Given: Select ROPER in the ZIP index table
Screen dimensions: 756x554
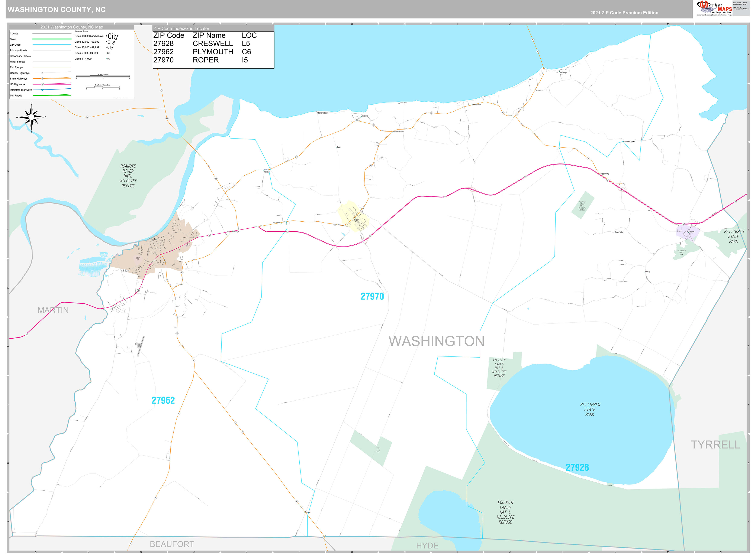Looking at the screenshot, I should (206, 60).
